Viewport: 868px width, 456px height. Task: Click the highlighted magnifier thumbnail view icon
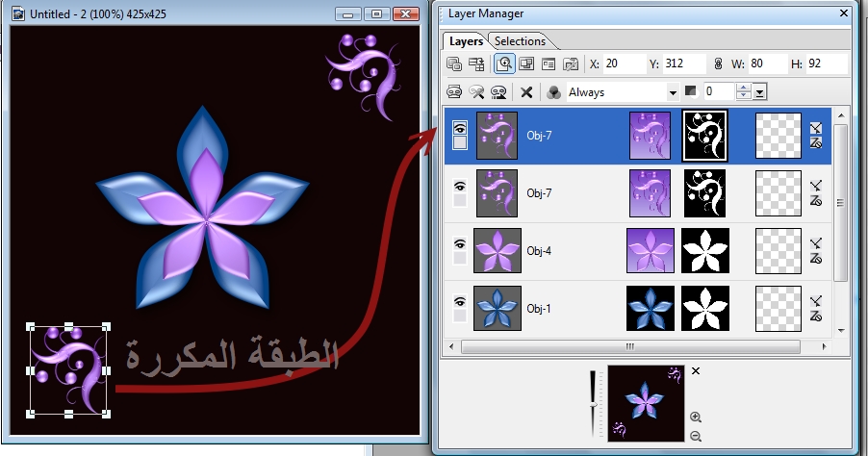coord(503,64)
